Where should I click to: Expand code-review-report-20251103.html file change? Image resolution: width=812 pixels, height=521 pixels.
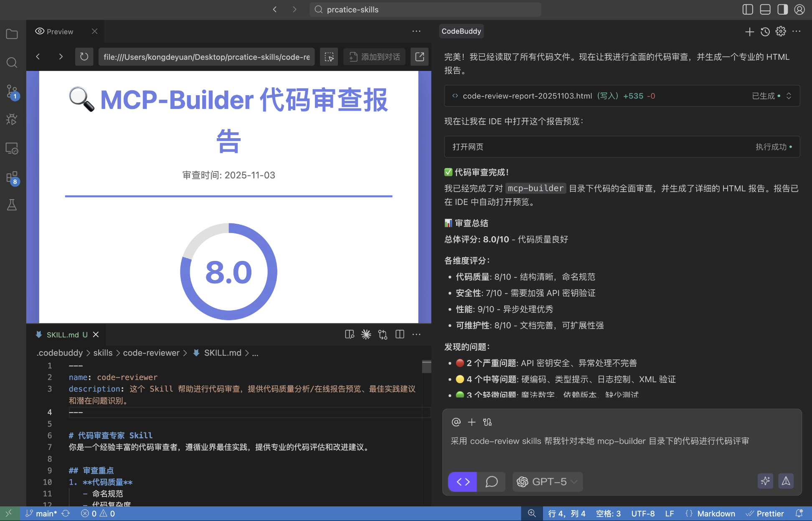[789, 96]
